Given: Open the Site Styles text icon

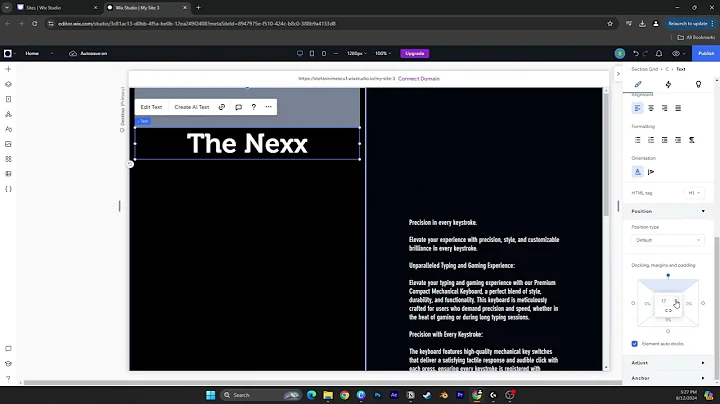Looking at the screenshot, I should coord(8,129).
